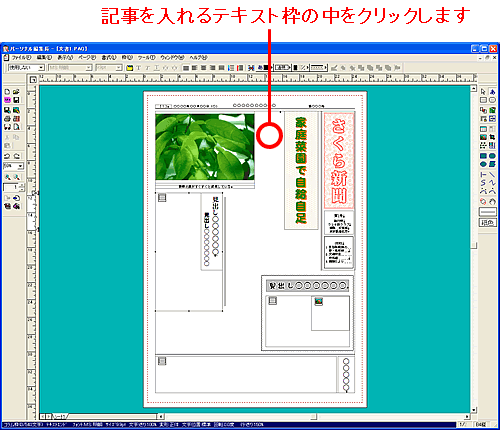Open the zoom percentage dropdown
The height and width of the screenshot is (430, 500).
point(13,166)
